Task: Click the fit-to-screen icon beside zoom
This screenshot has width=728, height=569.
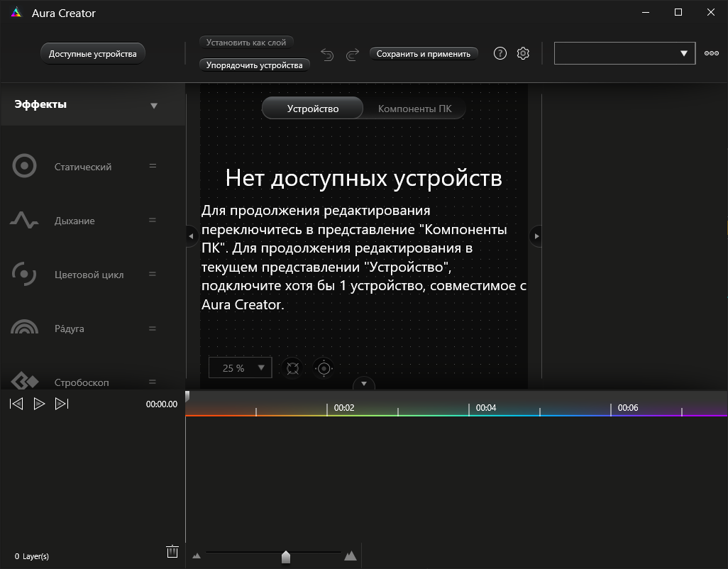Action: click(292, 368)
